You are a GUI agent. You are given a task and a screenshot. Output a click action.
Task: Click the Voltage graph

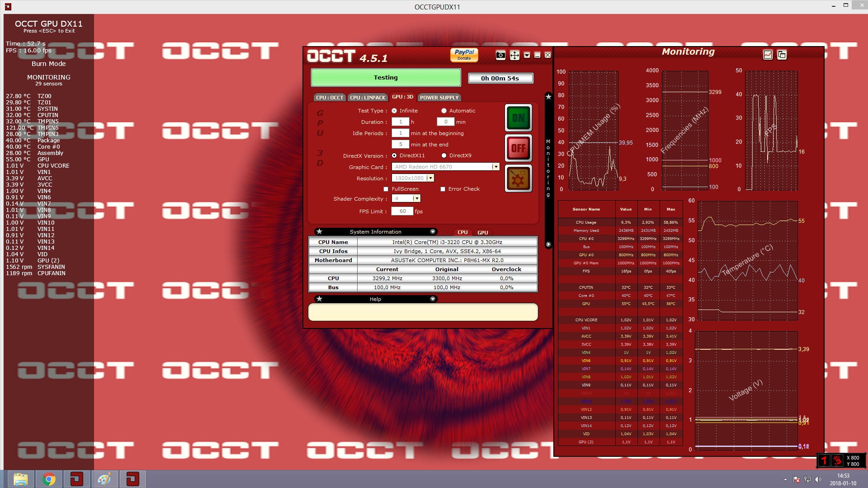tap(746, 390)
